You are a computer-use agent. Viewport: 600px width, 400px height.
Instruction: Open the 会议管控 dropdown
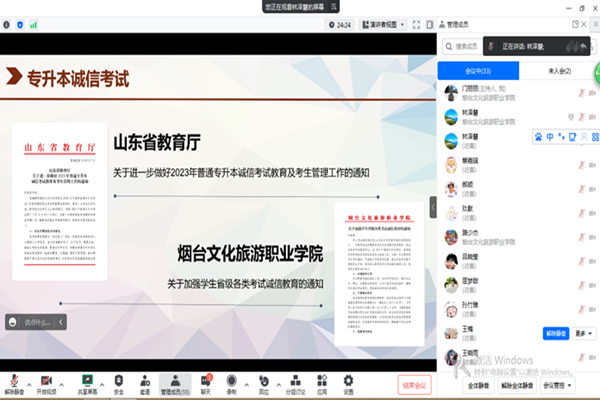point(558,385)
